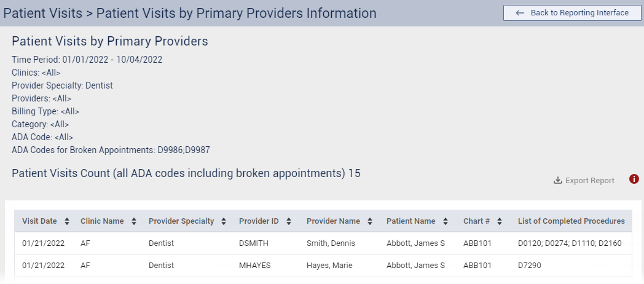
Task: Sort by Provider Specialty column arrows
Action: coord(224,221)
